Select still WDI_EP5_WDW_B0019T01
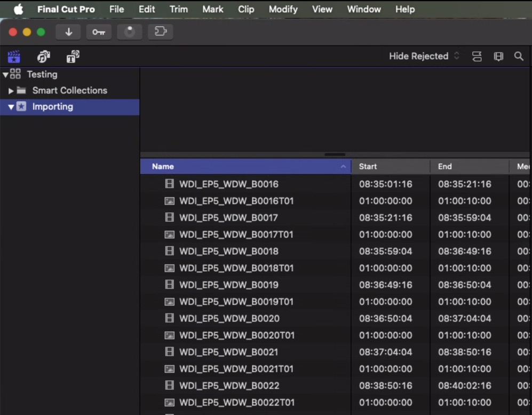 click(236, 302)
